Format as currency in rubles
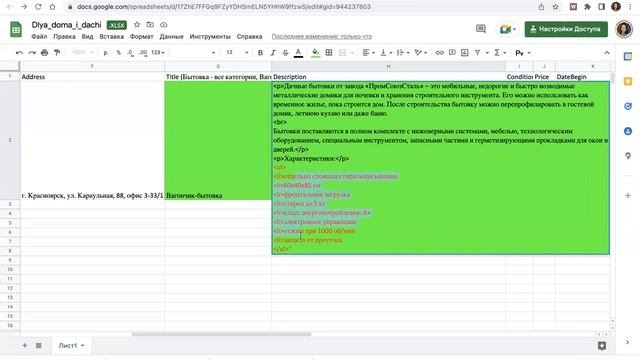Screen dimensions: 640x360 tap(106, 53)
